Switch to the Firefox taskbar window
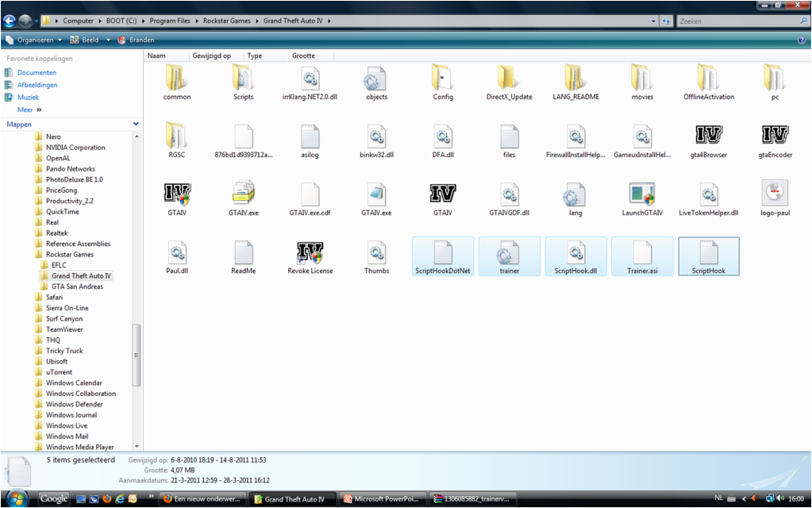The height and width of the screenshot is (508, 812). pos(203,499)
